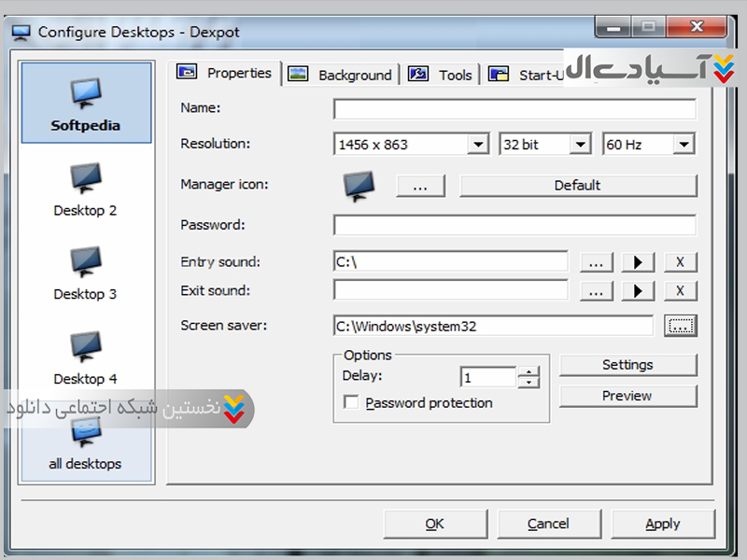
Task: Open the resolution dropdown
Action: click(478, 145)
